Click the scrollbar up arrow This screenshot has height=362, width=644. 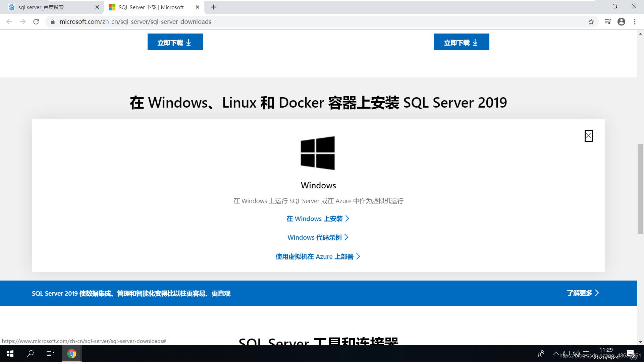point(640,34)
